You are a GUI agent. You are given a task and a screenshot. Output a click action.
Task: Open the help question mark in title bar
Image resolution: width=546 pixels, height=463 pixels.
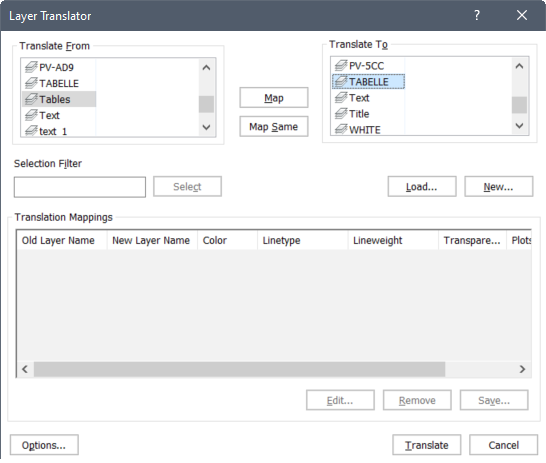tap(477, 15)
